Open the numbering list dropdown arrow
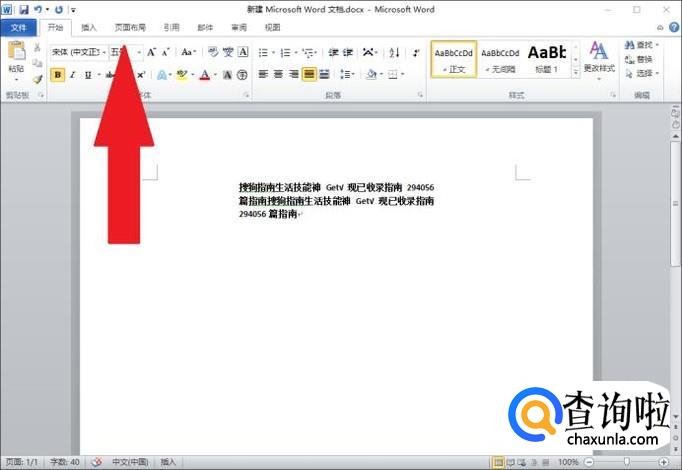Image resolution: width=682 pixels, height=470 pixels. click(296, 53)
